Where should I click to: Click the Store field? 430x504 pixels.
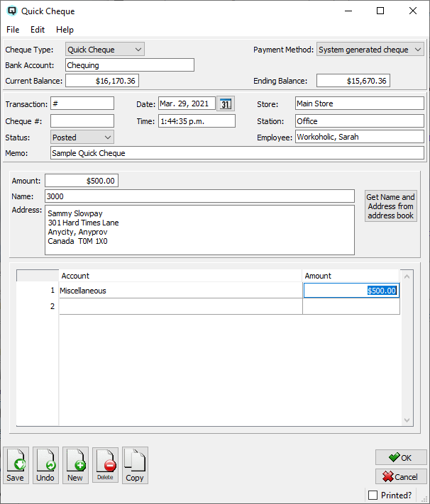tap(360, 103)
